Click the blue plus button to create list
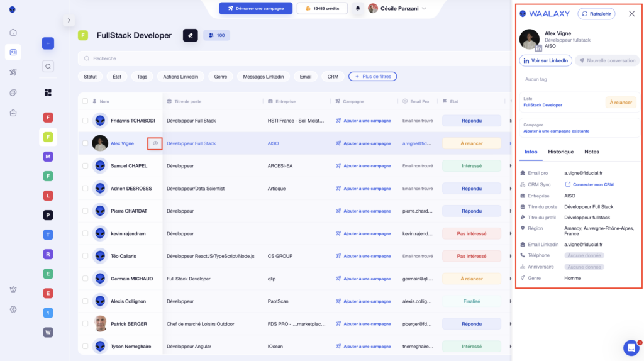The image size is (644, 361). tap(48, 43)
